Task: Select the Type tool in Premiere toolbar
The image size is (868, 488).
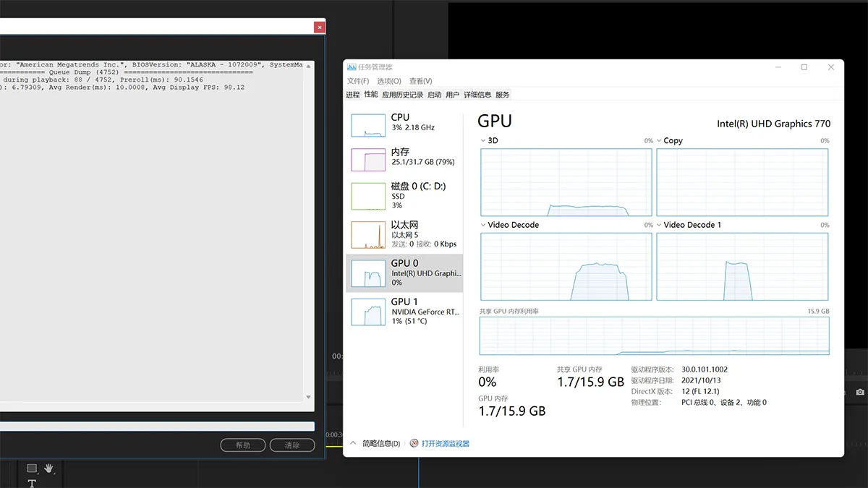Action: pos(32,484)
